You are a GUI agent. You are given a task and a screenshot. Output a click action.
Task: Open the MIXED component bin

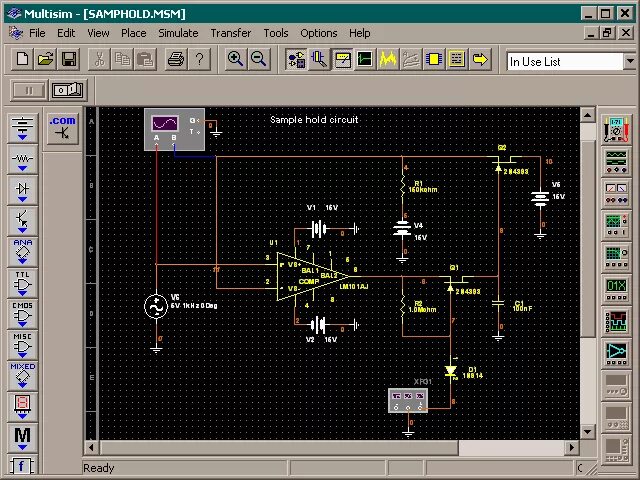pyautogui.click(x=22, y=376)
